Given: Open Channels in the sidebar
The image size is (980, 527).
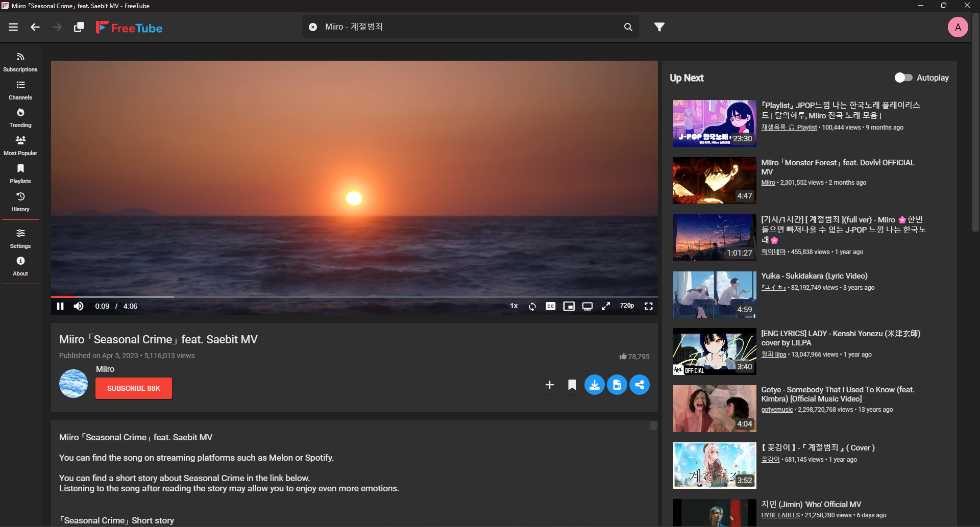Looking at the screenshot, I should tap(20, 90).
